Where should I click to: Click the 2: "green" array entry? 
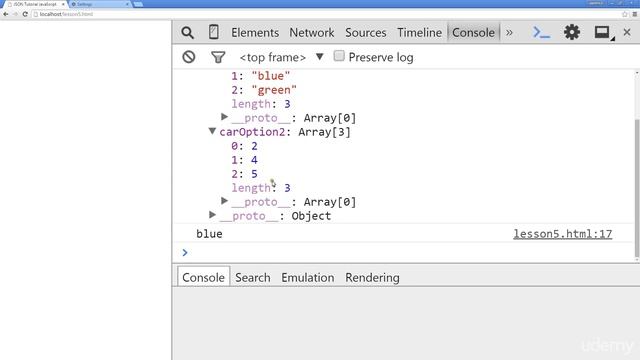click(264, 90)
